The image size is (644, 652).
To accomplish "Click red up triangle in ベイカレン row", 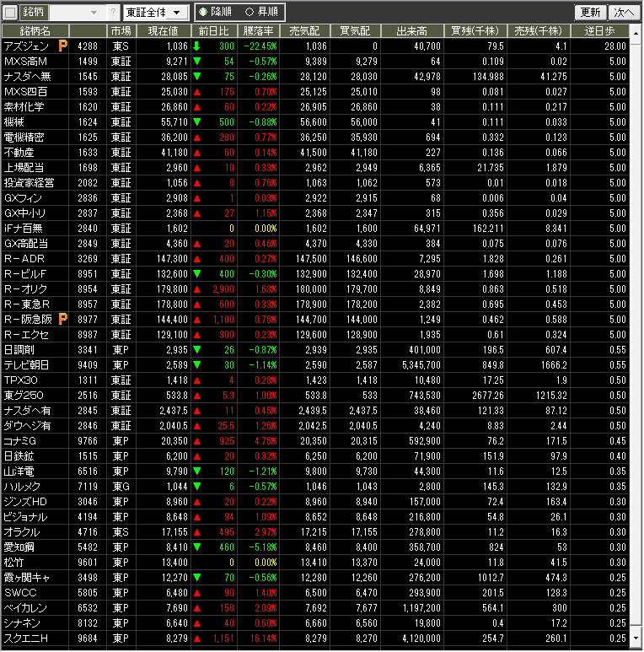I will (x=197, y=607).
